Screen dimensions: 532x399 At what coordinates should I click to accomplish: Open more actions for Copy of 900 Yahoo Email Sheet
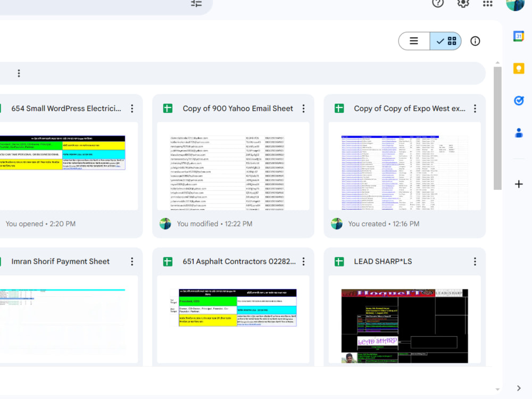[x=303, y=109]
